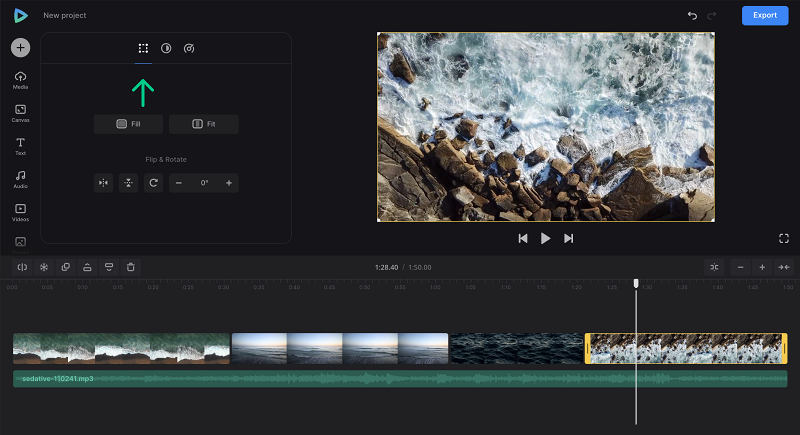Switch to the Transform tab (grid icon)
The image size is (800, 435).
(143, 48)
